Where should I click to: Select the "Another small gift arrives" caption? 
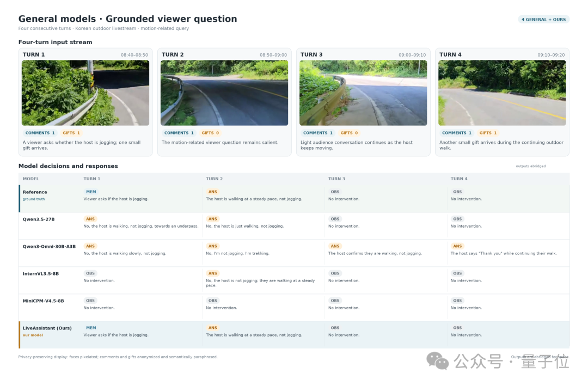pos(501,145)
